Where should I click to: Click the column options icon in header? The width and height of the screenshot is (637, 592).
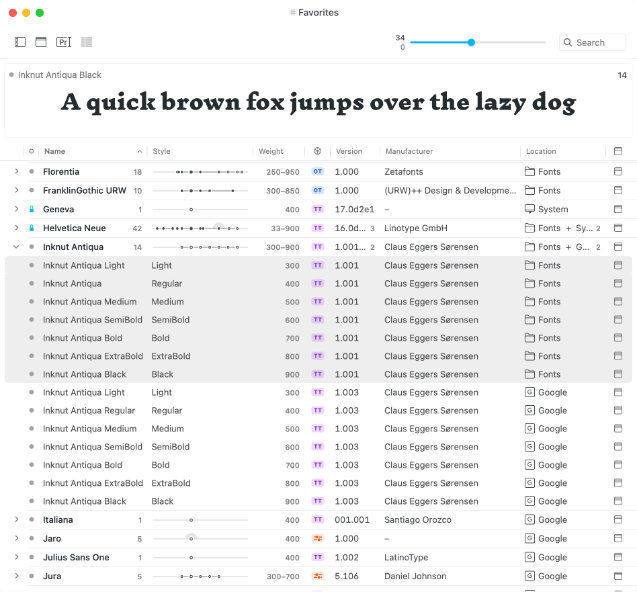[618, 152]
